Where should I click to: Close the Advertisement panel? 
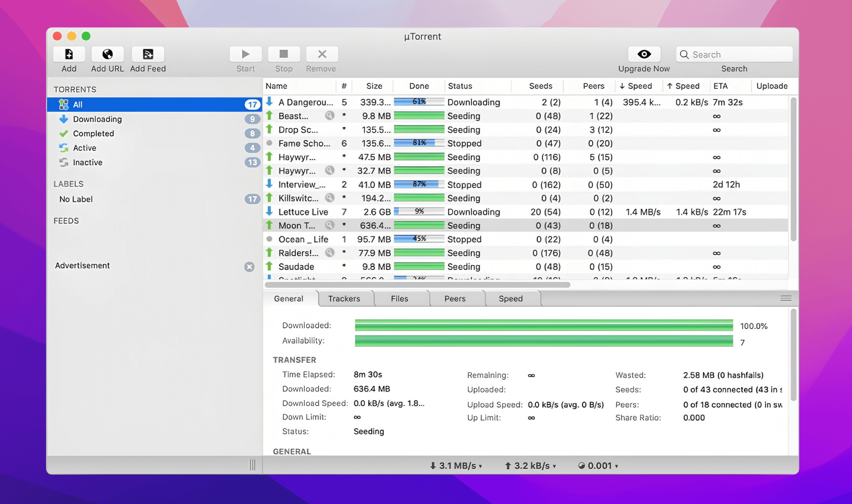[249, 267]
